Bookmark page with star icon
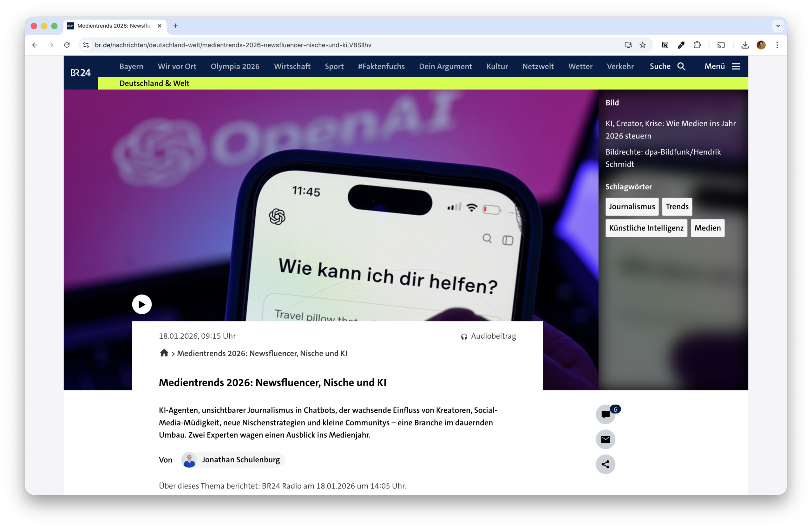812x528 pixels. pos(643,45)
